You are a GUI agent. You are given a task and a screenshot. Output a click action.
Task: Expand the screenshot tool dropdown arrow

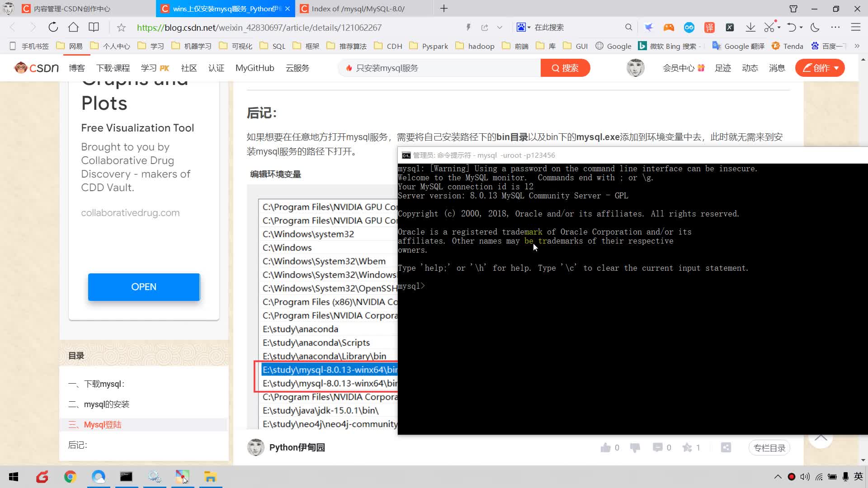(779, 28)
